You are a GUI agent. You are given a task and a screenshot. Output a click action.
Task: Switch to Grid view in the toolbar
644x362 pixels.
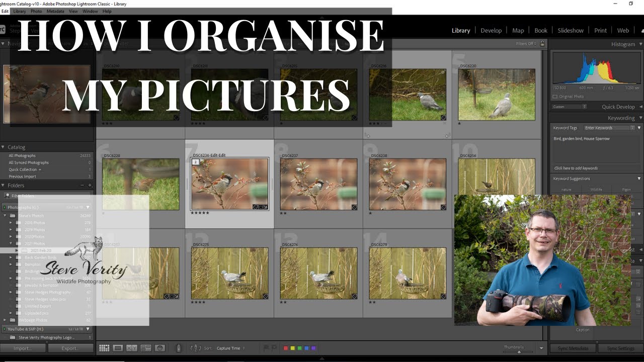[104, 348]
